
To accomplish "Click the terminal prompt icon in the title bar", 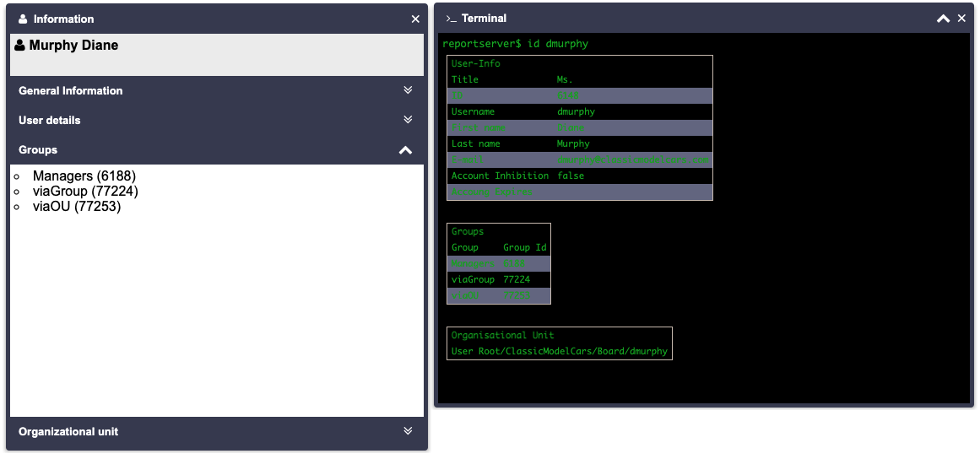I will point(452,19).
